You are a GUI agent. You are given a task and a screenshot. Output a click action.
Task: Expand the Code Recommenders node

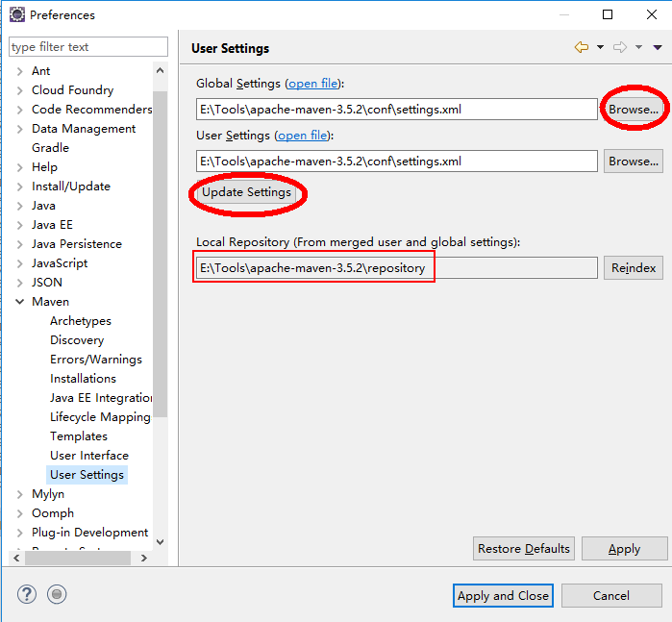coord(19,110)
